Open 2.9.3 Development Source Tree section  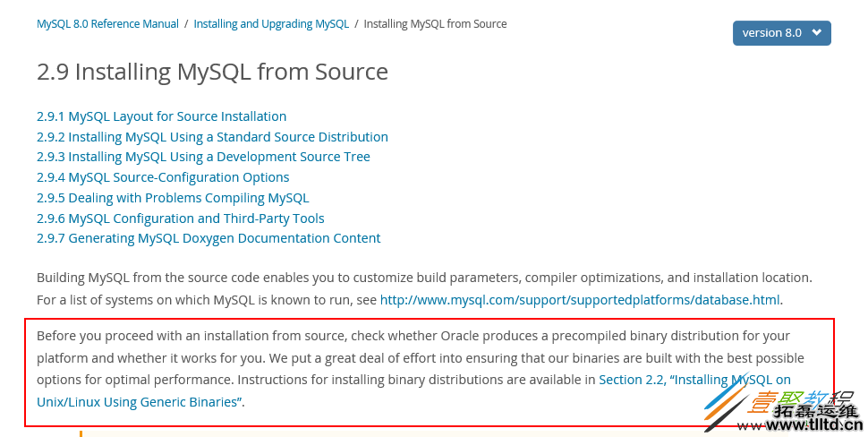(x=203, y=157)
